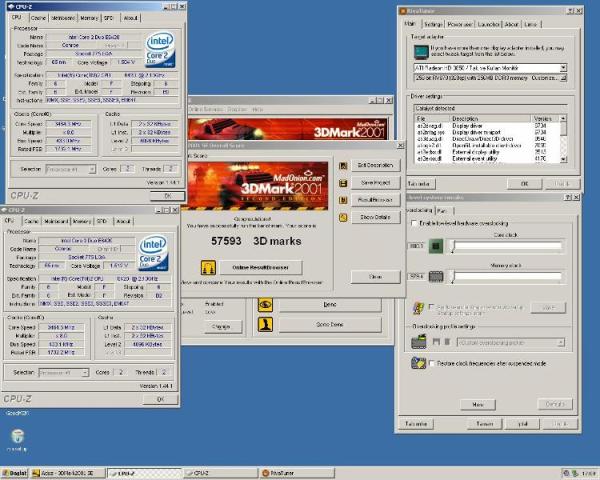Click the Online ResultBrowser button

[x=261, y=268]
